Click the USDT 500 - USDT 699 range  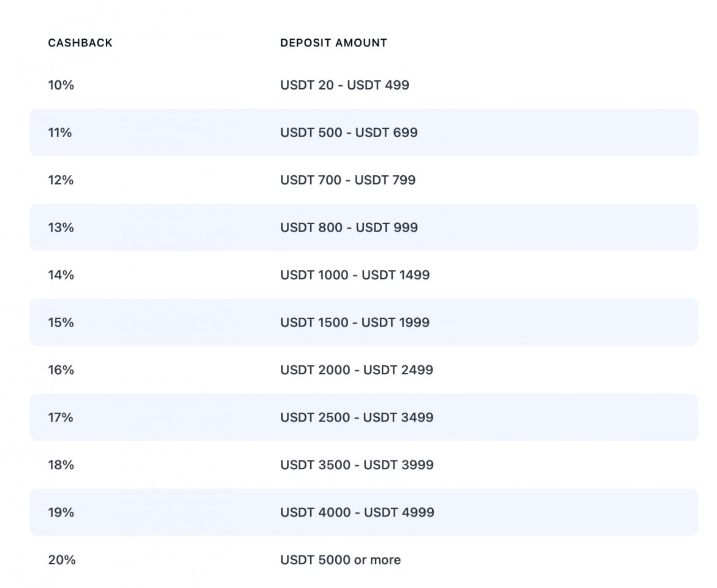point(349,132)
